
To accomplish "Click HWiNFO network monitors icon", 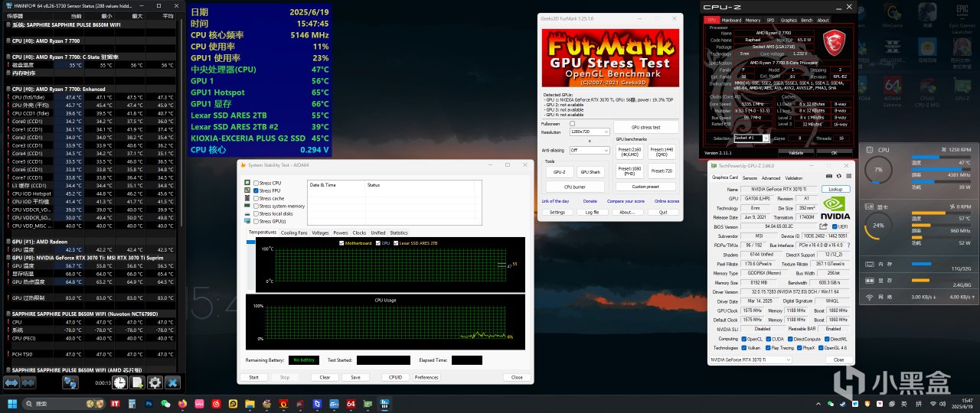I will click(x=70, y=382).
